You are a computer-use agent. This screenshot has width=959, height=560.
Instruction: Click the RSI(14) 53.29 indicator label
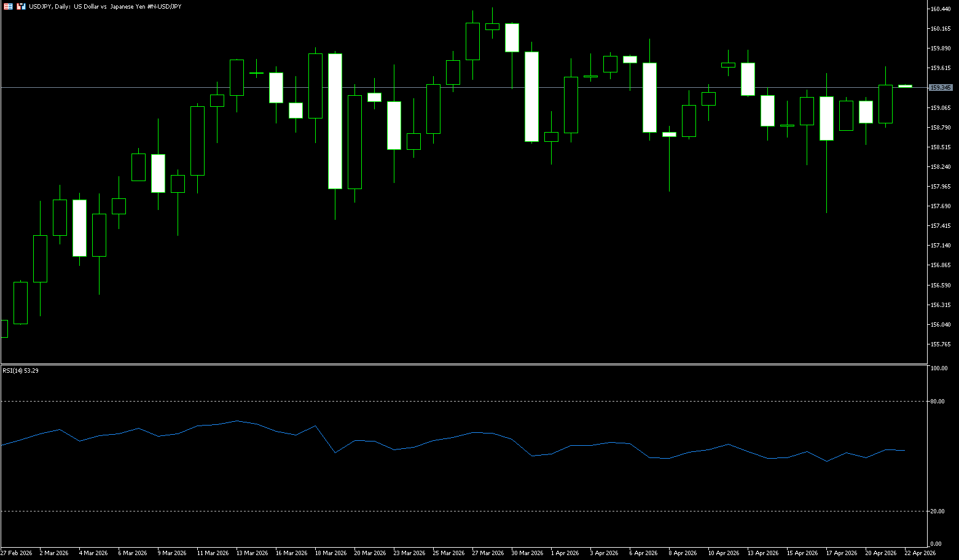[20, 371]
